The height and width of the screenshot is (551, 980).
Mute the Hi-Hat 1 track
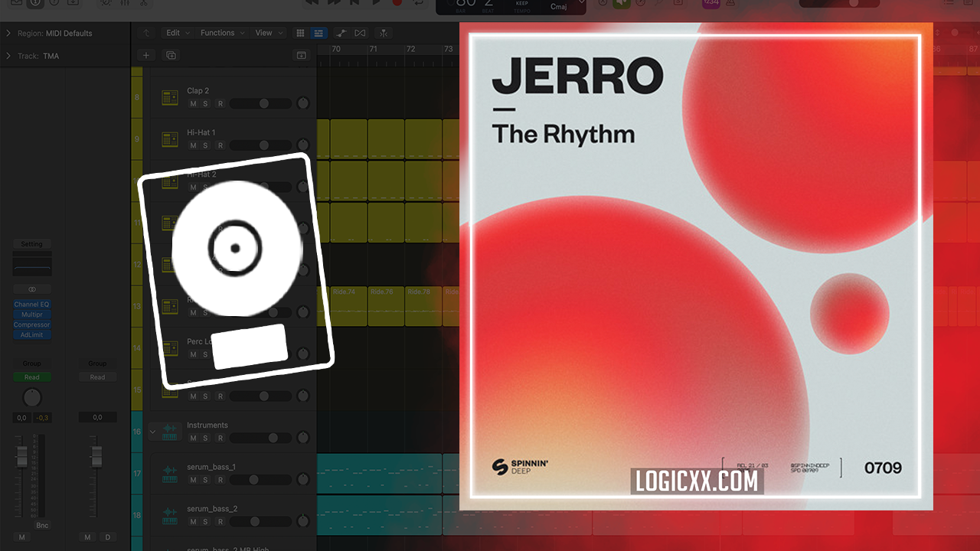coord(193,145)
